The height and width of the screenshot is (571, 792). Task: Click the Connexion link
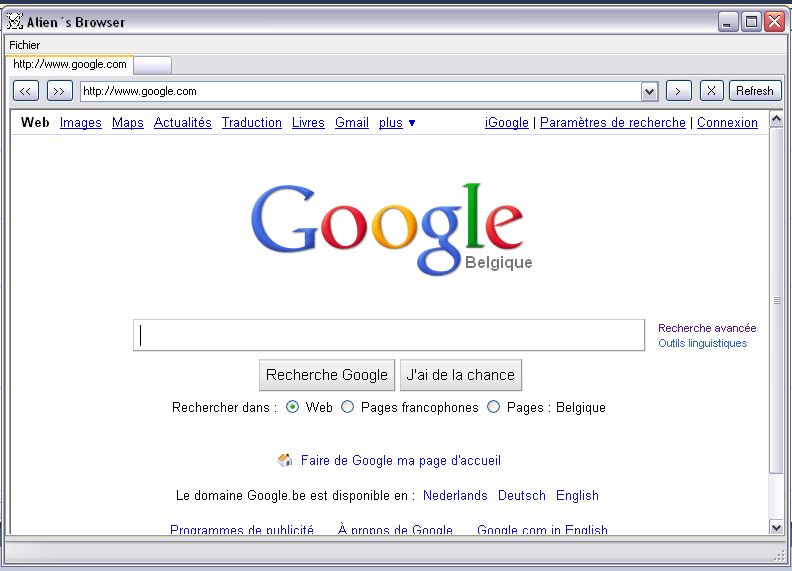click(x=727, y=123)
